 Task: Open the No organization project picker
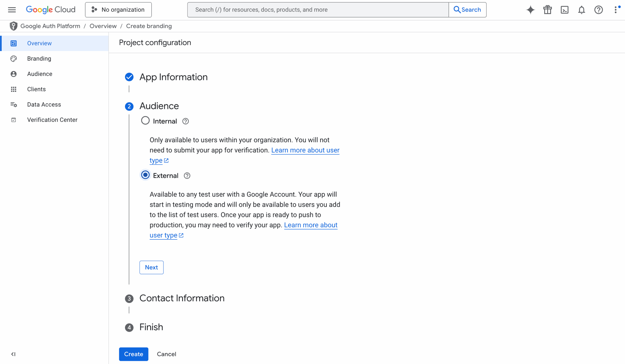pyautogui.click(x=118, y=10)
